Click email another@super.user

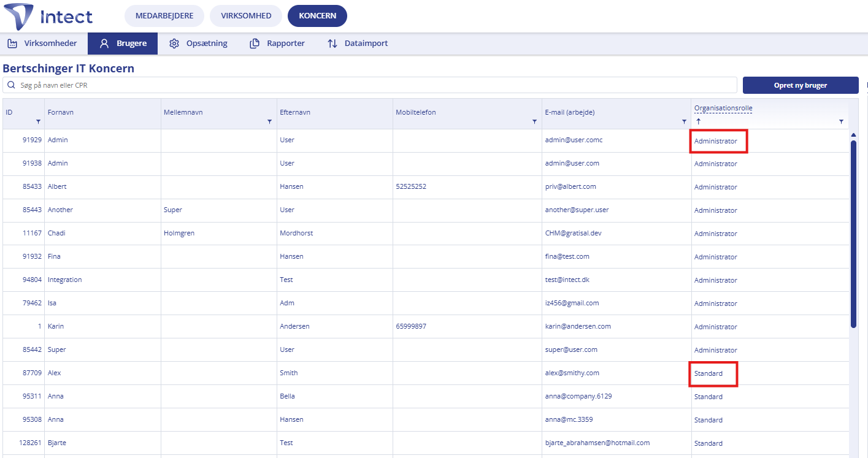(577, 210)
